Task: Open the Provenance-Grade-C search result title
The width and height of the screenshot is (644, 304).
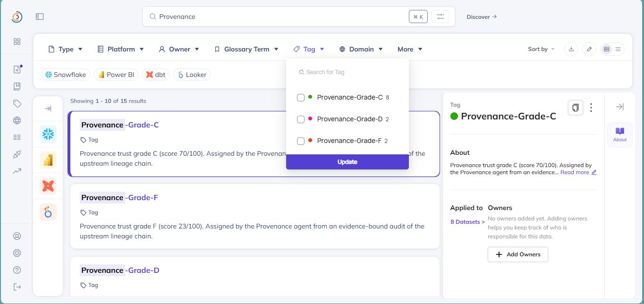Action: coord(119,125)
